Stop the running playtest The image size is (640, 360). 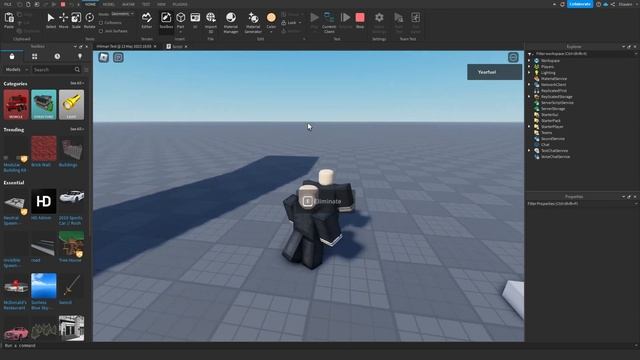(360, 20)
